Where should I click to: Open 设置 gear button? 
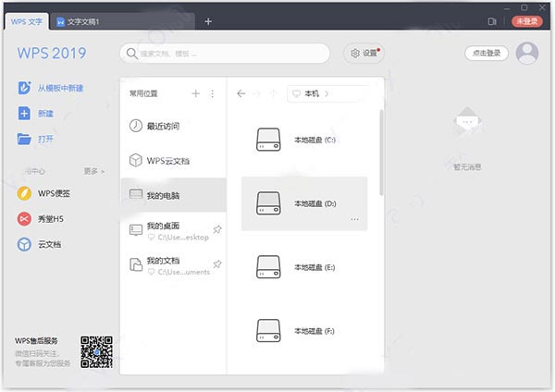(x=364, y=53)
